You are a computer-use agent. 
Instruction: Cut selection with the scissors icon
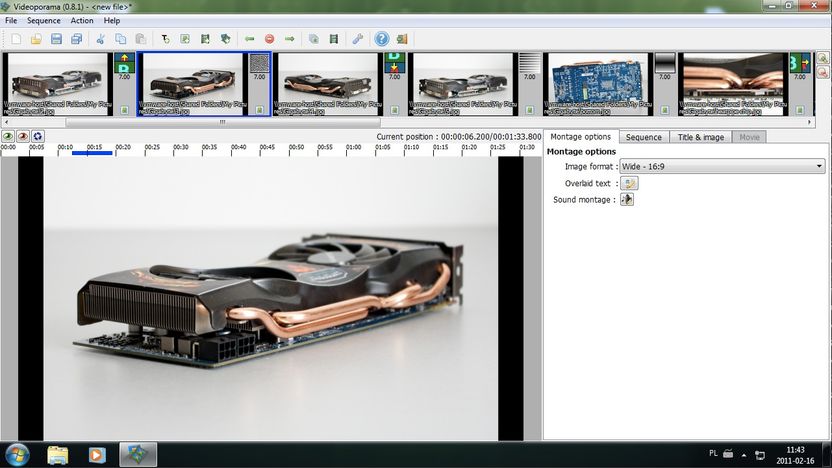[100, 39]
